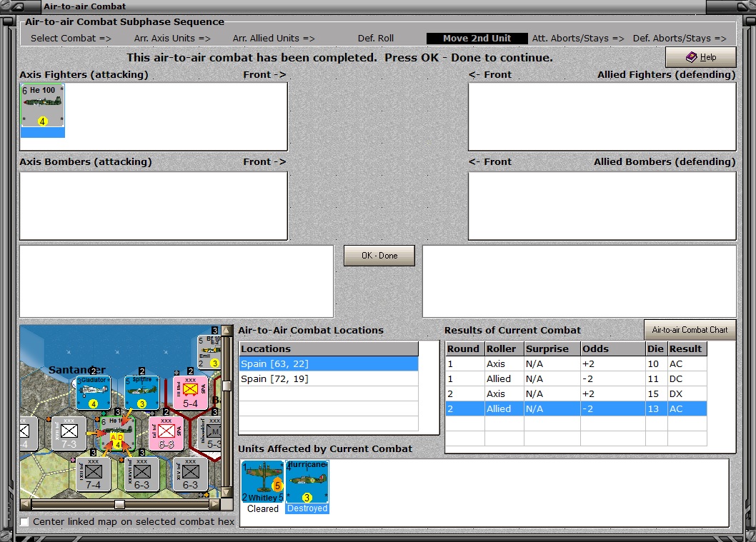This screenshot has height=542, width=756.
Task: Click the Santander label on the map
Action: click(77, 370)
